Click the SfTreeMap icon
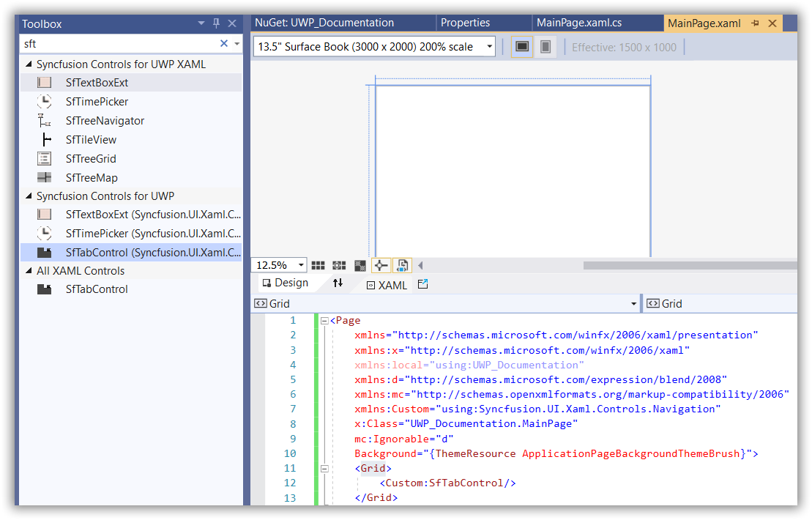 click(x=45, y=178)
